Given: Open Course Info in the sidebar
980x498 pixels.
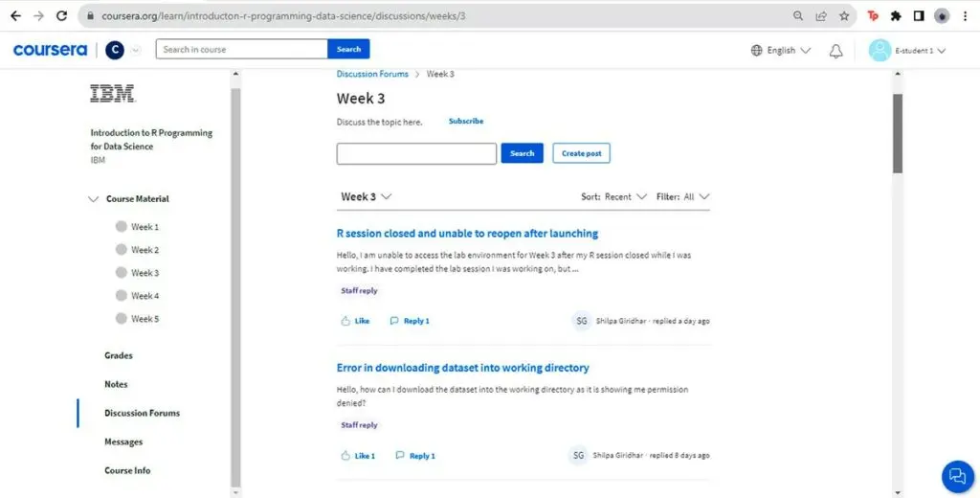Looking at the screenshot, I should click(x=127, y=470).
